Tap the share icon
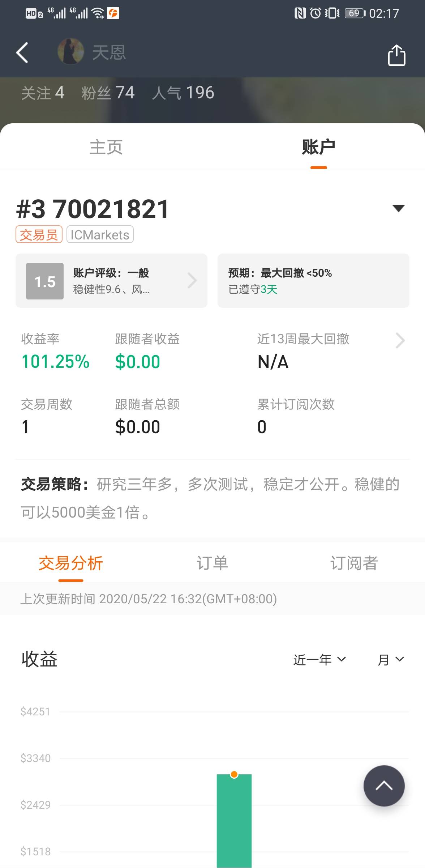Viewport: 425px width, 868px height. tap(396, 55)
